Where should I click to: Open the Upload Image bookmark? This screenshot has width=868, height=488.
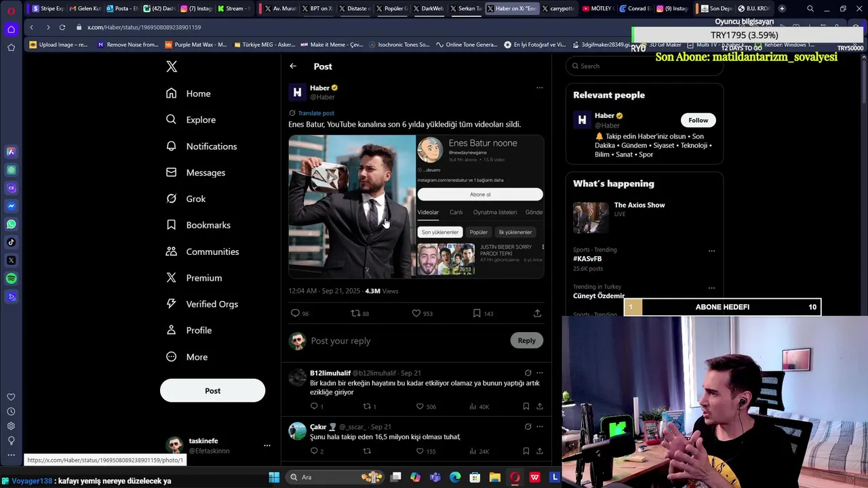pos(58,45)
